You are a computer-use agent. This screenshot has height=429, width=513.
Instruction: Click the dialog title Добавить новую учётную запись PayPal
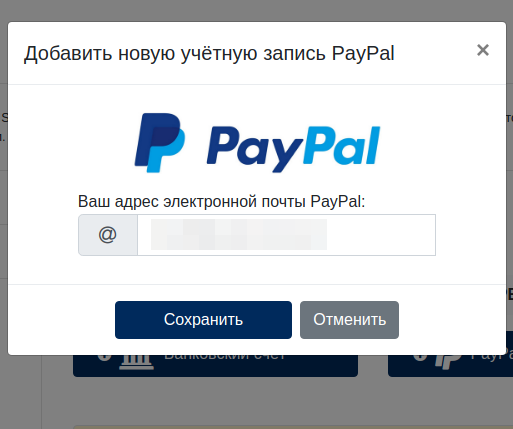click(209, 53)
